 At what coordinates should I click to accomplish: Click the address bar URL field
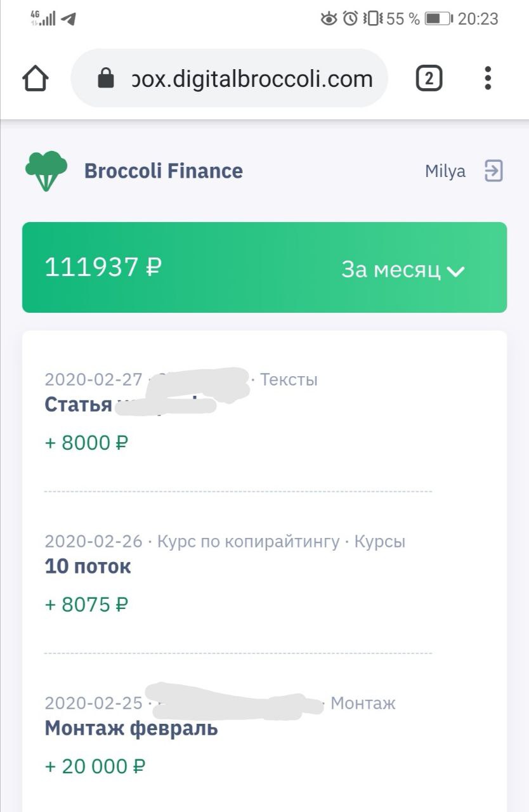click(x=252, y=79)
